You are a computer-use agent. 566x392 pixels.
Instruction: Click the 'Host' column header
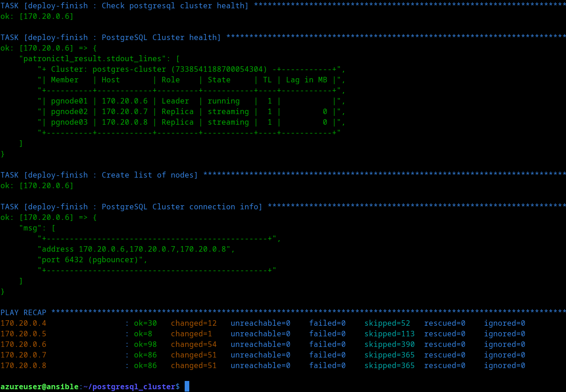click(111, 80)
